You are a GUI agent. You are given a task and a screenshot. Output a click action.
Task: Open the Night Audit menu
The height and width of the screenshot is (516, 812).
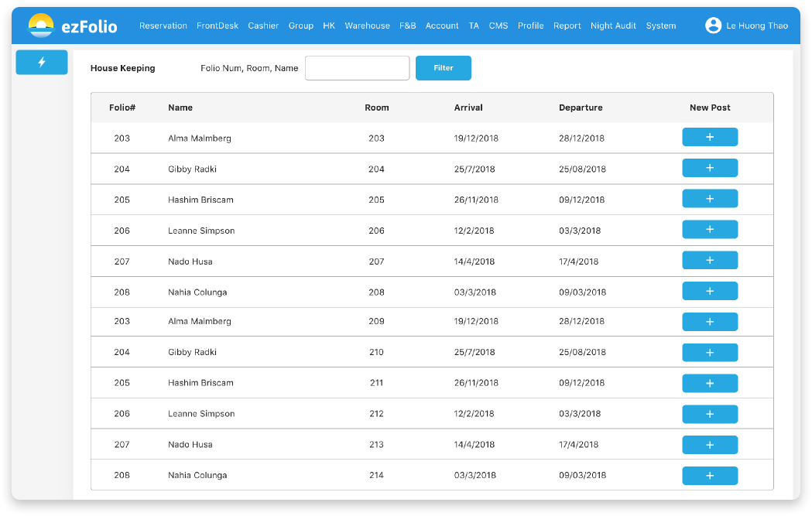coord(613,26)
